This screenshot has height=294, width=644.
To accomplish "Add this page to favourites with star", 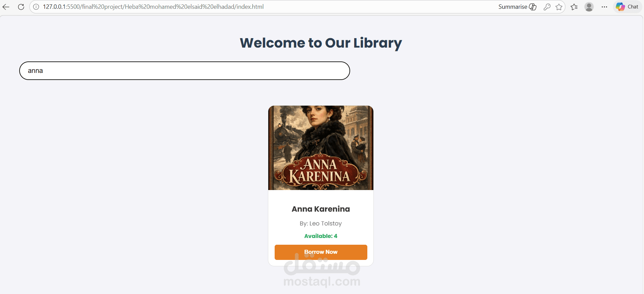I will (x=559, y=7).
